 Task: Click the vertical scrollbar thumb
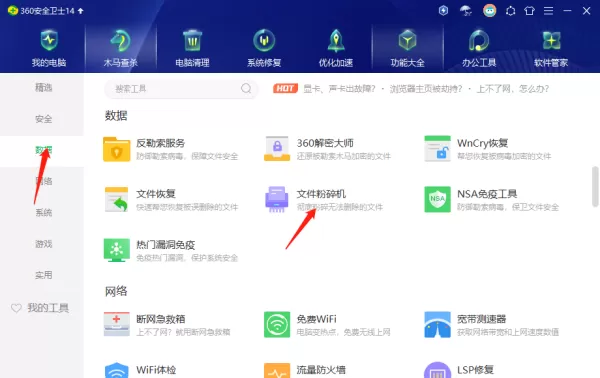595,186
